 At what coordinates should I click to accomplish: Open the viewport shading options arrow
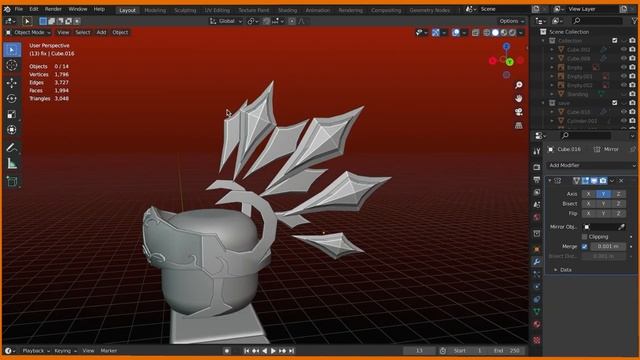point(521,33)
